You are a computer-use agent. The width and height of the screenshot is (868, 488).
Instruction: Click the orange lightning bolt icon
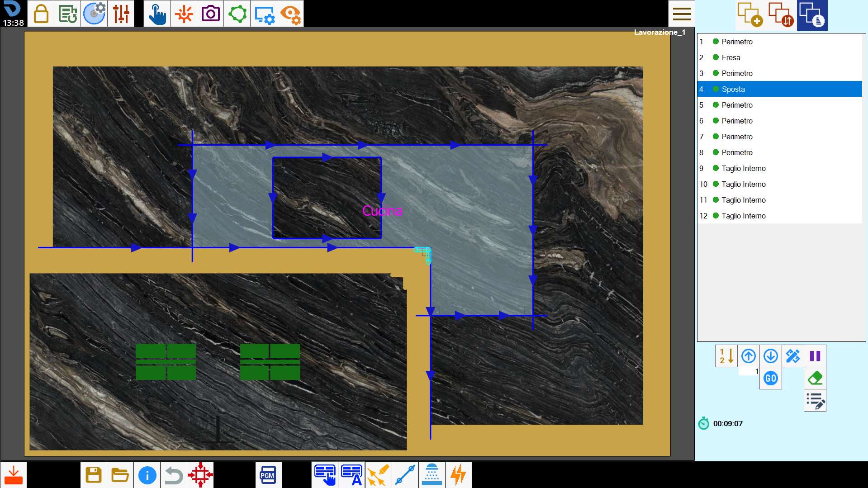(x=458, y=475)
